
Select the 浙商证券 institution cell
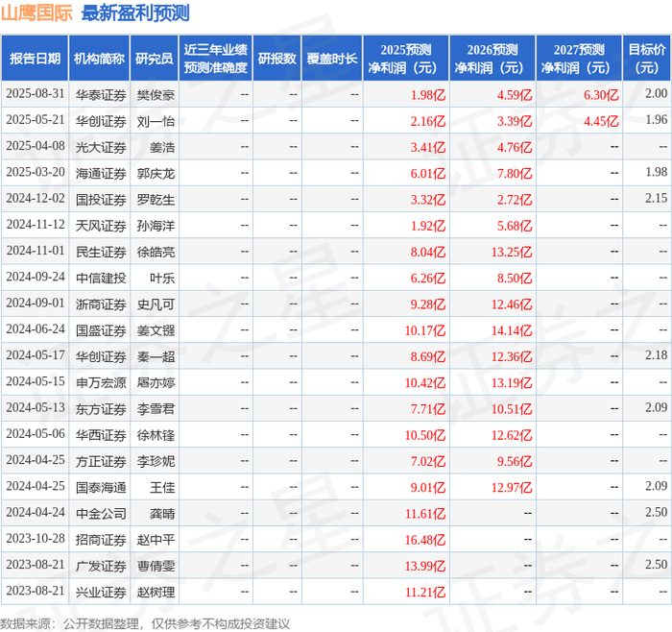click(101, 304)
